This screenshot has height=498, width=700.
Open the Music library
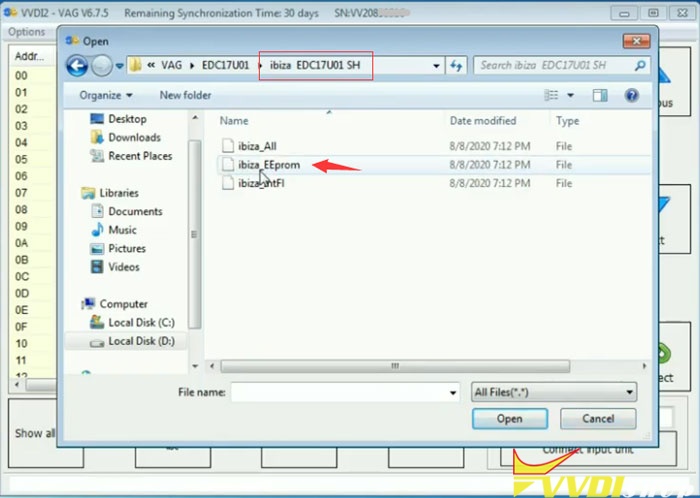114,230
